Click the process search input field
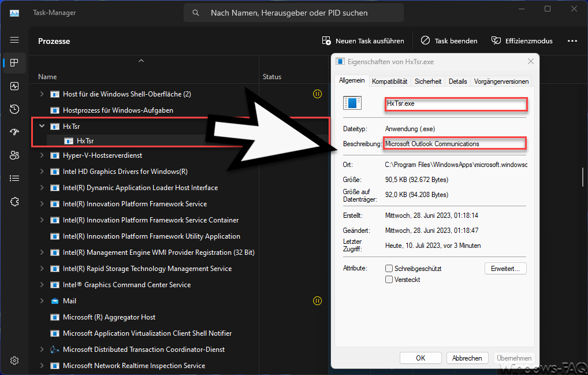This screenshot has height=375, width=588. coord(293,13)
